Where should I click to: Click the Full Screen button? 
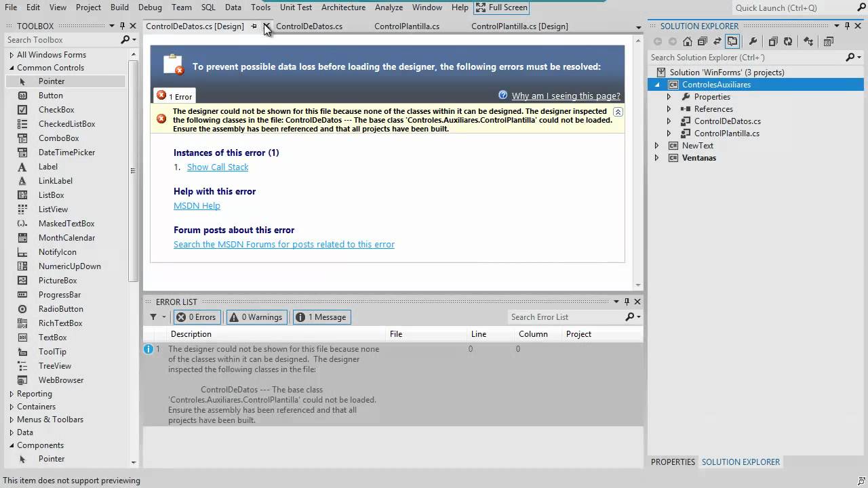pos(501,7)
